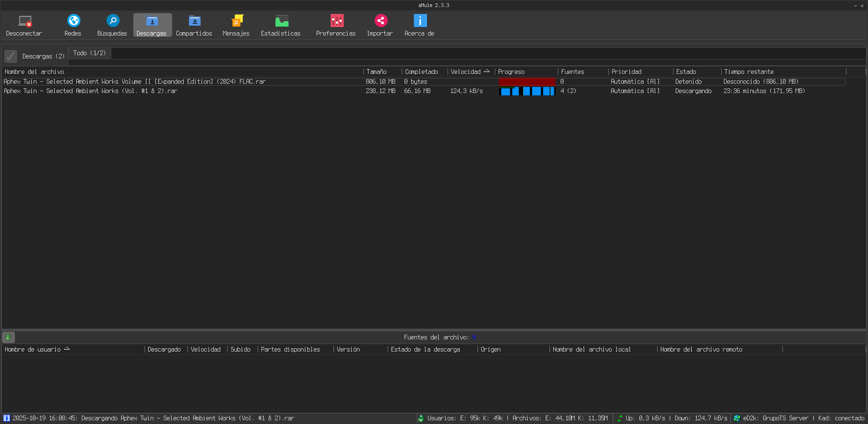Click the blue progress bar of downloading file

coord(527,91)
